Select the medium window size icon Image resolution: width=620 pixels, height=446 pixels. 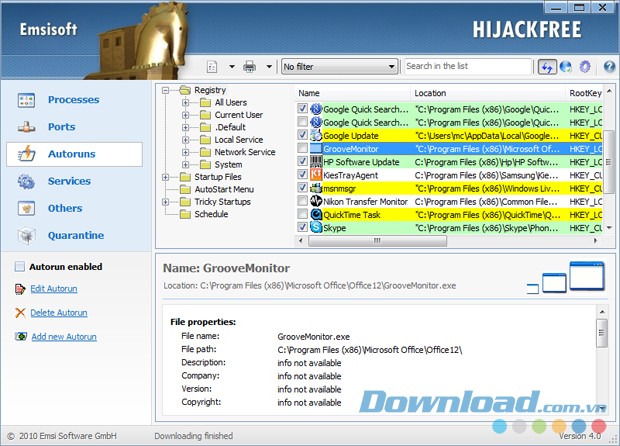pyautogui.click(x=554, y=283)
